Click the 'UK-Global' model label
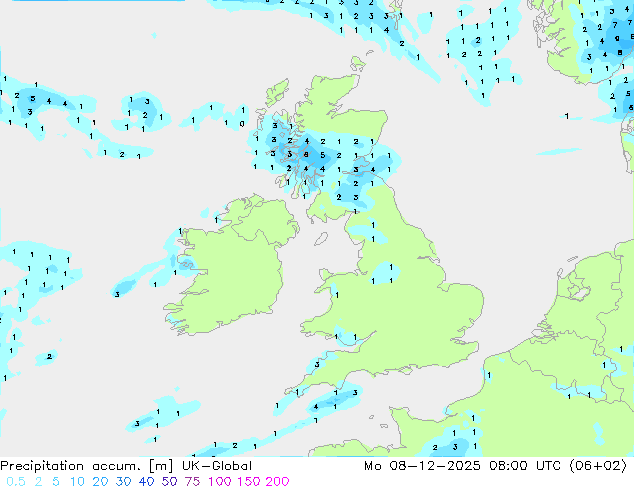 pyautogui.click(x=217, y=466)
